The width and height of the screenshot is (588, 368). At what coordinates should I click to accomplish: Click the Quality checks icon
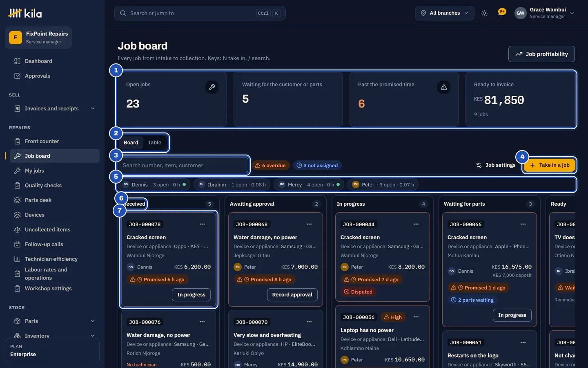(17, 186)
